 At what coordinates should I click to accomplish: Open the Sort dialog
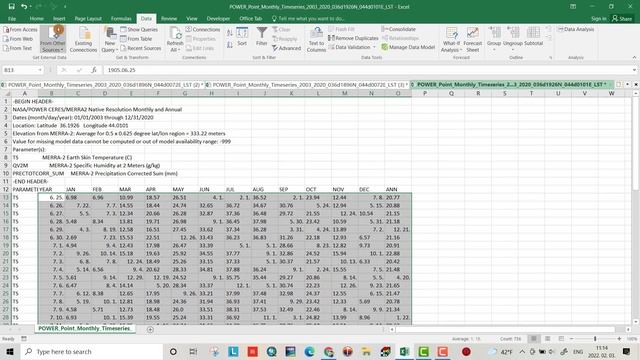(x=242, y=37)
